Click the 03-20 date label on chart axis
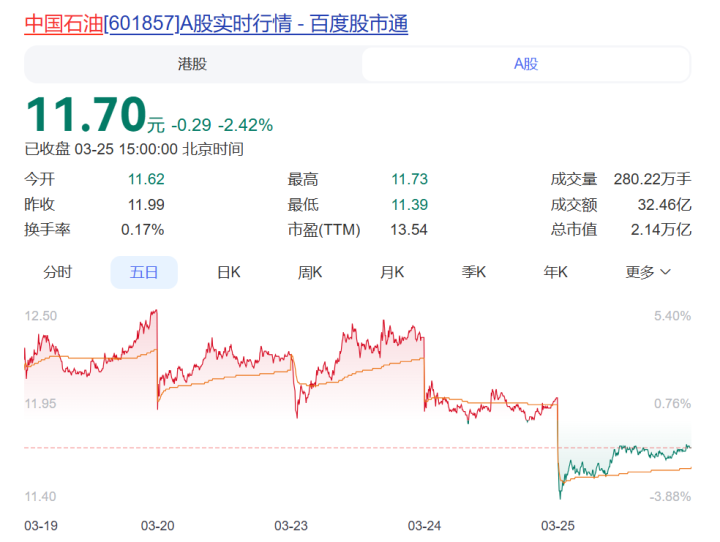 (158, 526)
